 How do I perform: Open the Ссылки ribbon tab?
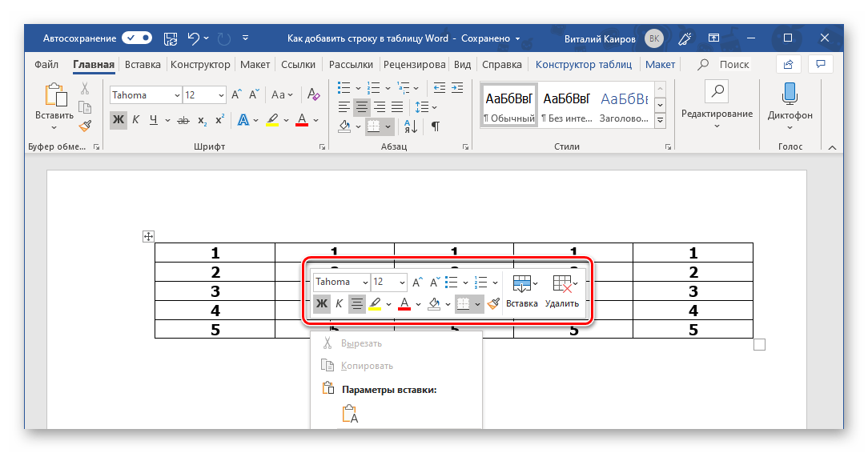click(298, 64)
